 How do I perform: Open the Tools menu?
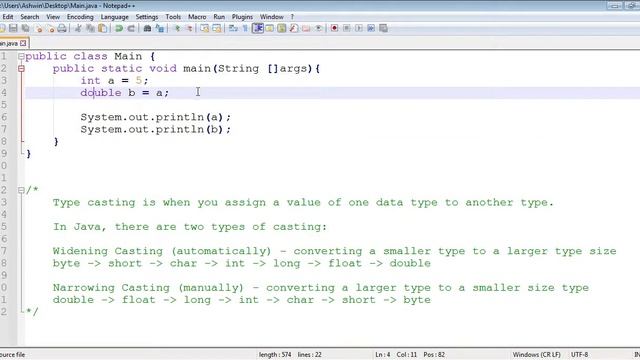point(173,17)
